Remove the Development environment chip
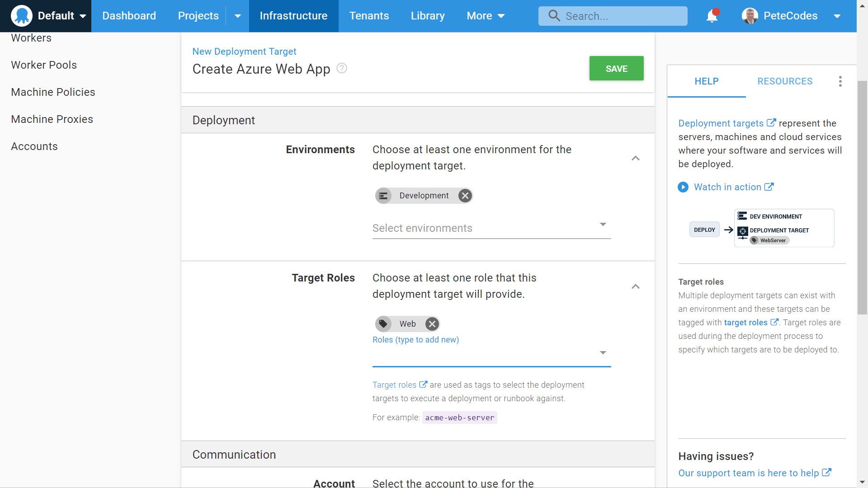 (465, 196)
